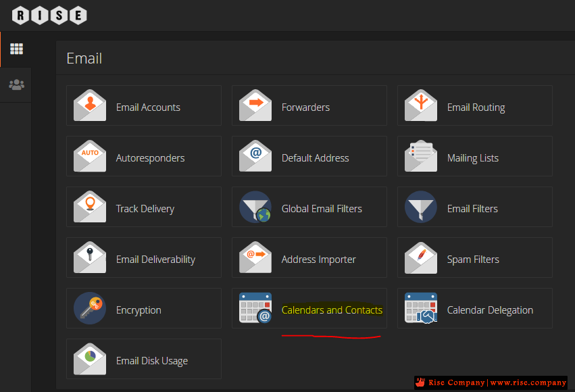
Task: Click the Email Deliverability key envelope icon
Action: (x=90, y=257)
